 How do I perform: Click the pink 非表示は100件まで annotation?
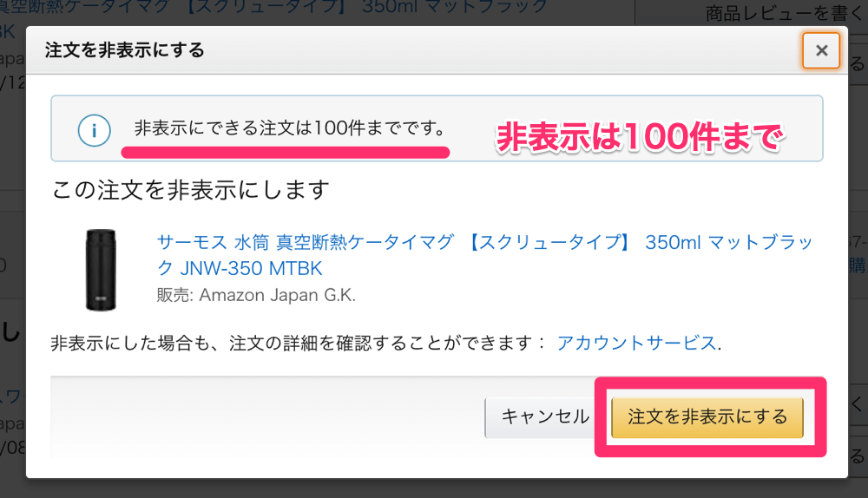[640, 137]
